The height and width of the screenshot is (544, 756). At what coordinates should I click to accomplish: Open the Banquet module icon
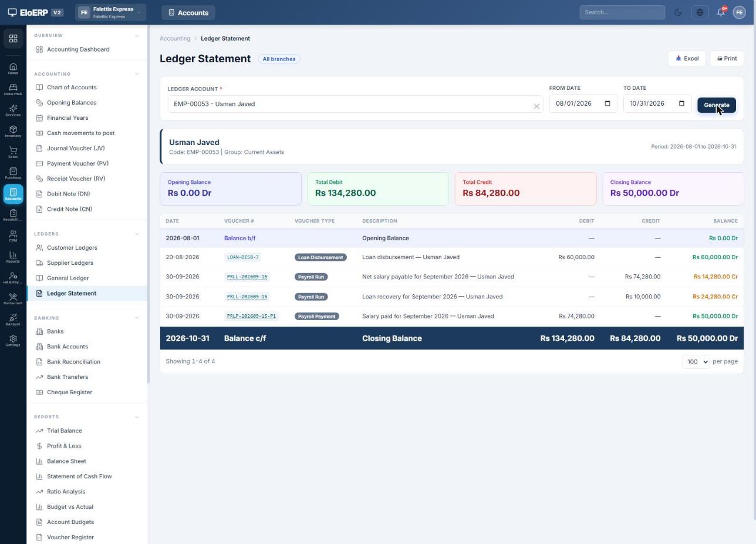coord(13,320)
